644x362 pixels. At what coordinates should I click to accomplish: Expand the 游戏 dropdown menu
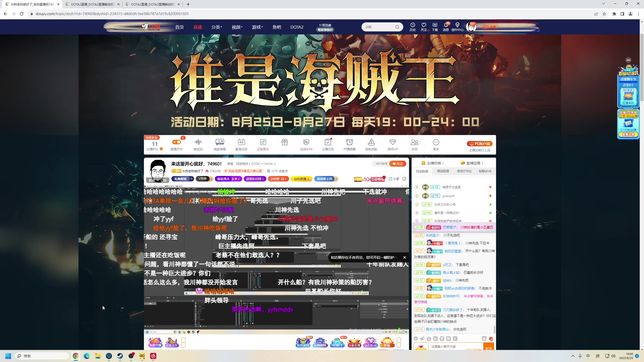pyautogui.click(x=257, y=27)
